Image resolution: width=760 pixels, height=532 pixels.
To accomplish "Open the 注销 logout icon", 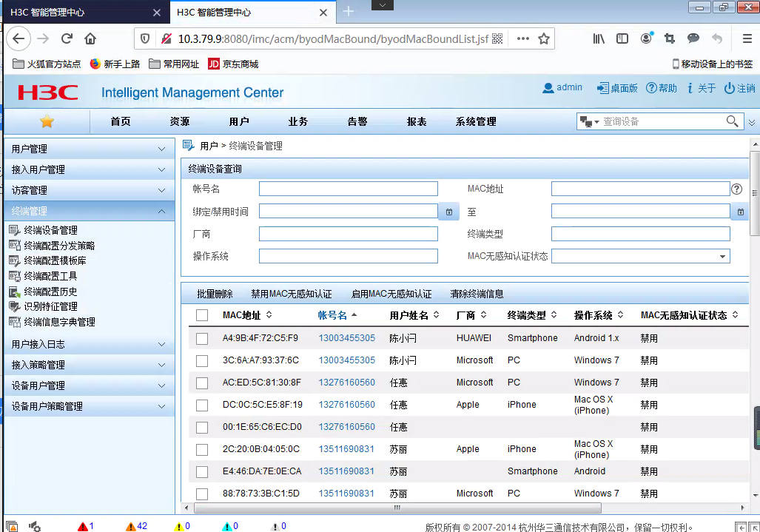I will pos(729,88).
